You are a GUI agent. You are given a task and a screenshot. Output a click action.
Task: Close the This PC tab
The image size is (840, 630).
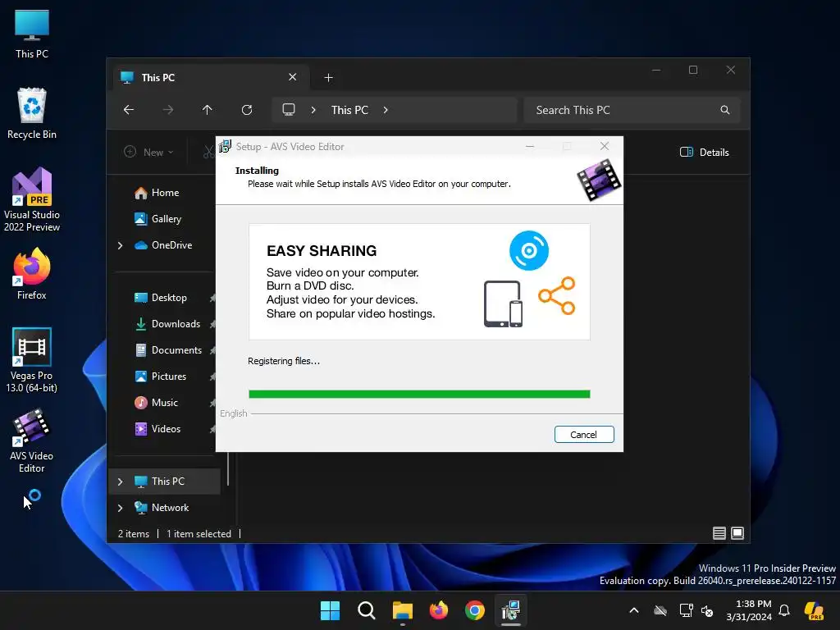pyautogui.click(x=293, y=77)
